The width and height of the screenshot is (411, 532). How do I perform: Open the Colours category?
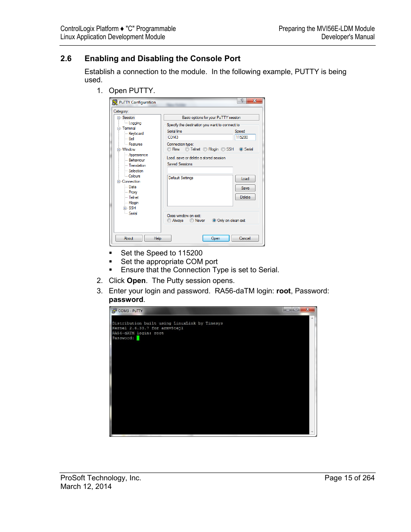pos(134,176)
